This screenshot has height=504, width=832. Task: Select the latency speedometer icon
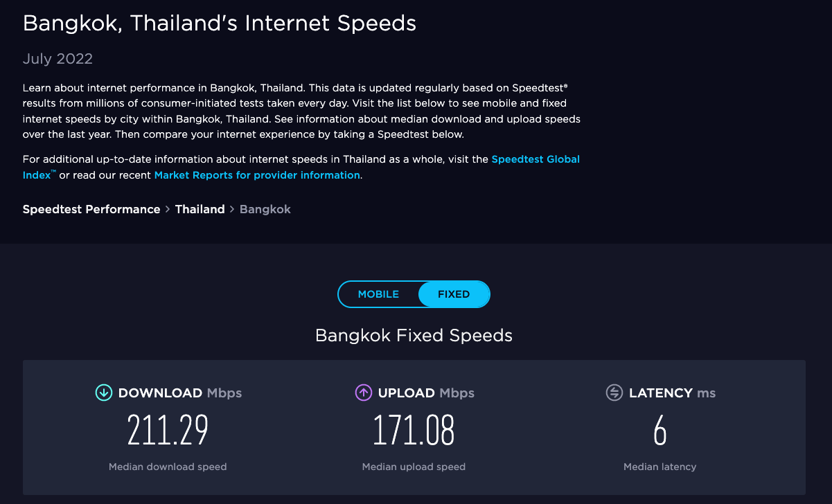(614, 393)
